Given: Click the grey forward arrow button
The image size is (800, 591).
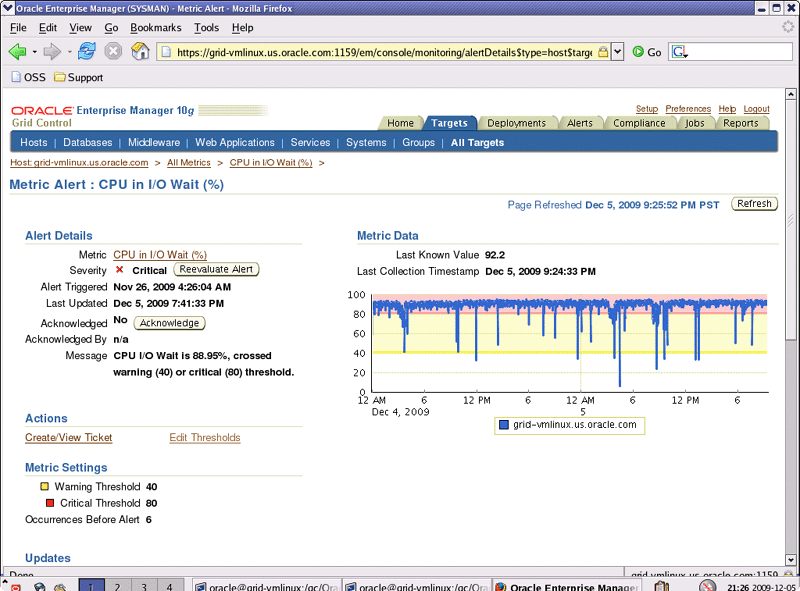Looking at the screenshot, I should (x=52, y=52).
